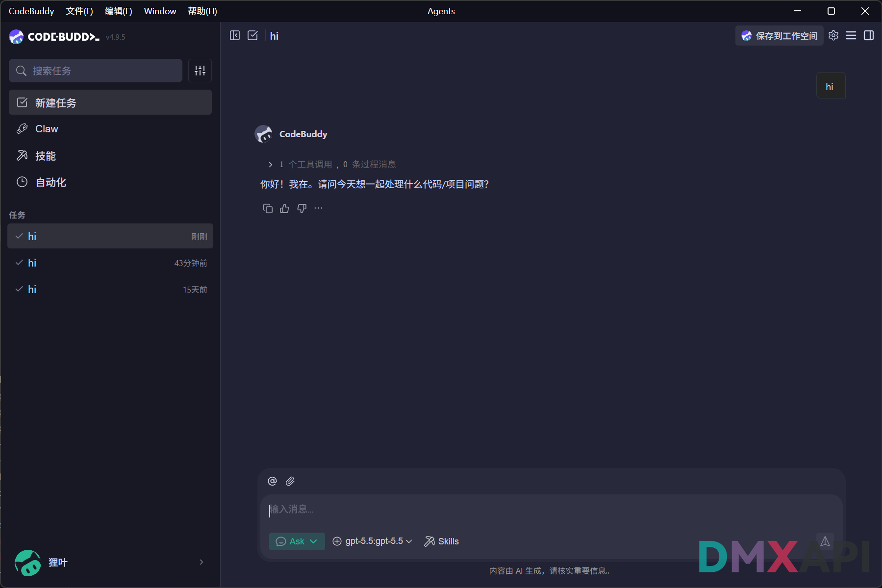The width and height of the screenshot is (882, 588).
Task: Click the v4.9.5 version label
Action: [x=116, y=37]
